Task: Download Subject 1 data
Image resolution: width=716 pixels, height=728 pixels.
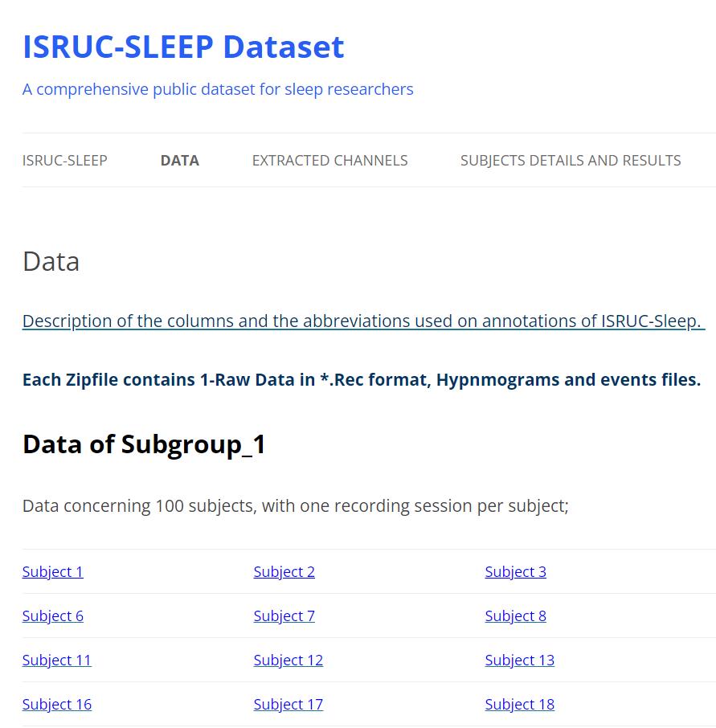Action: click(52, 571)
